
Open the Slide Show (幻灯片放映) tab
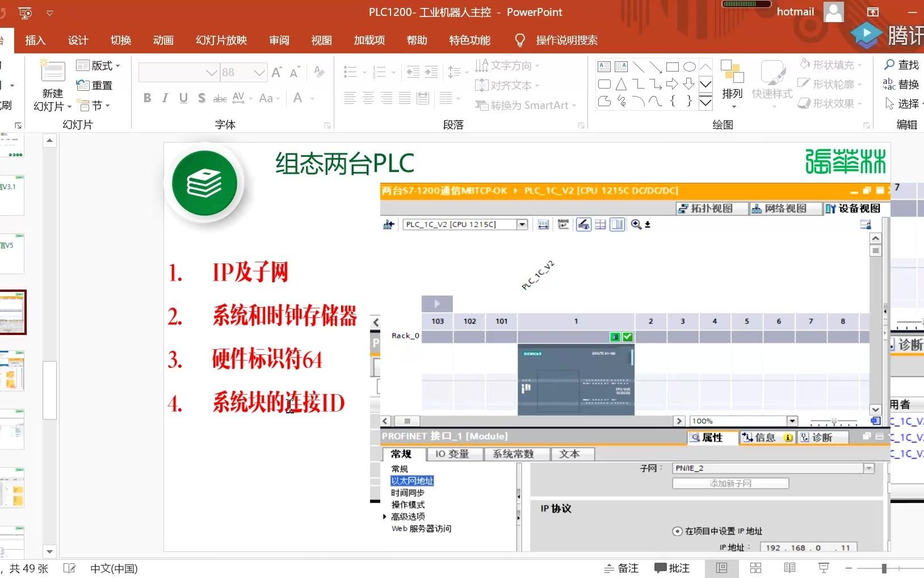pyautogui.click(x=221, y=40)
